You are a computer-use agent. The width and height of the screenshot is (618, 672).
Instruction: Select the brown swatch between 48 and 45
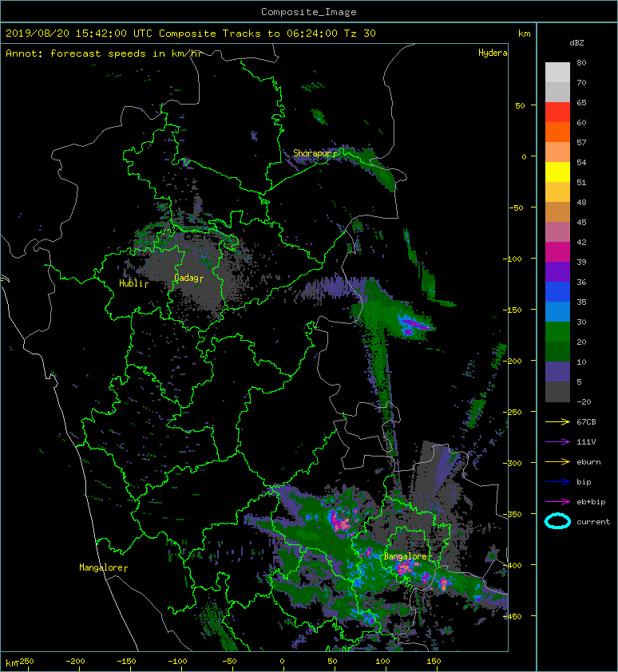(557, 212)
